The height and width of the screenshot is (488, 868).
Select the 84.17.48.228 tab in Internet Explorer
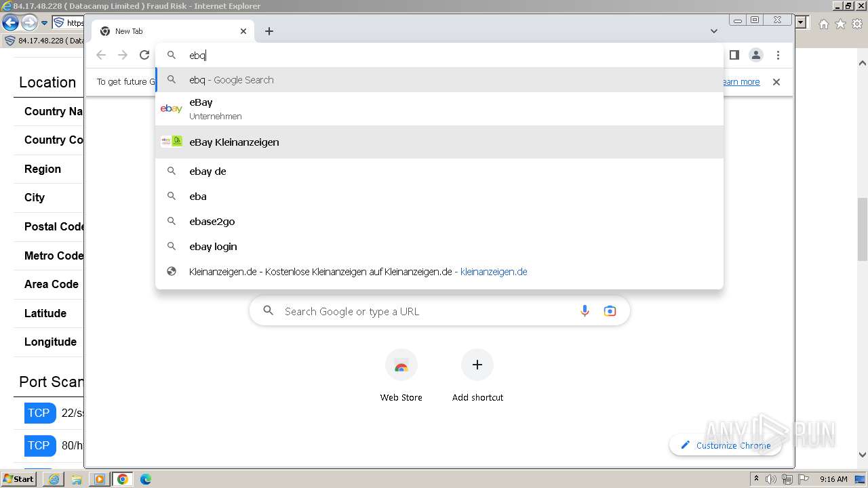pos(44,41)
